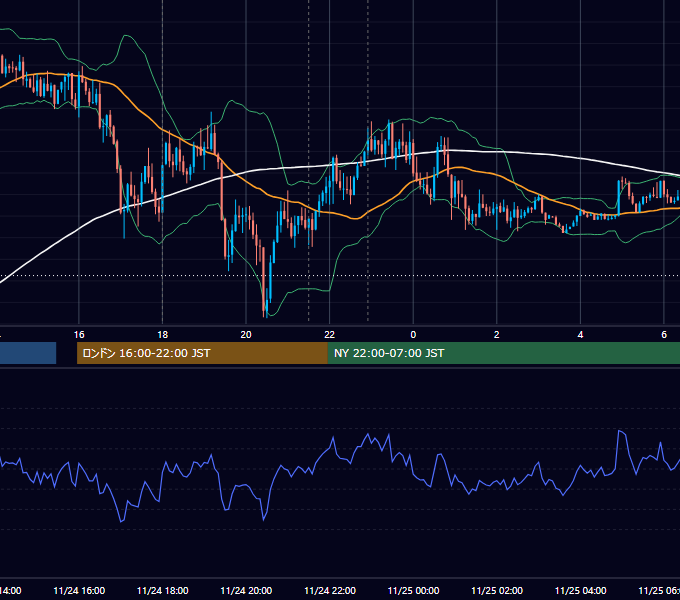Click the 0 hour label on chart axis
680x600 pixels.
click(413, 335)
